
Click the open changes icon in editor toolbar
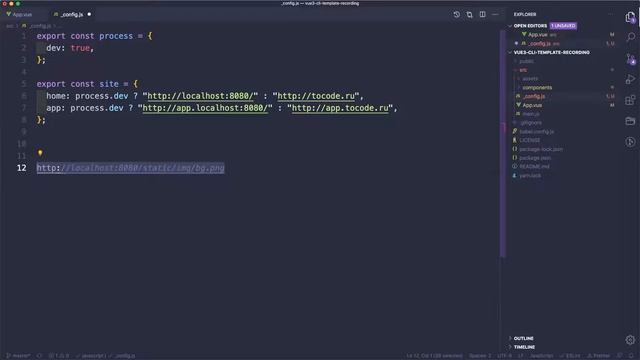point(469,14)
